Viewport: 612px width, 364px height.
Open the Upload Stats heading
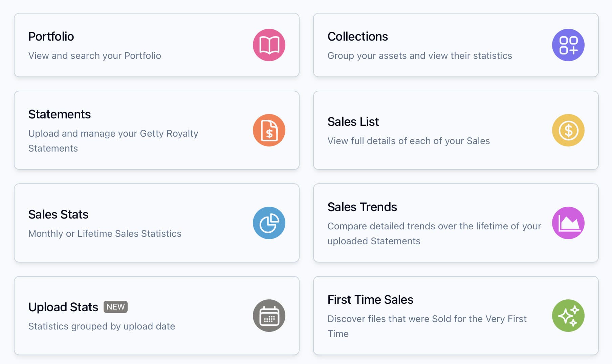tap(63, 307)
